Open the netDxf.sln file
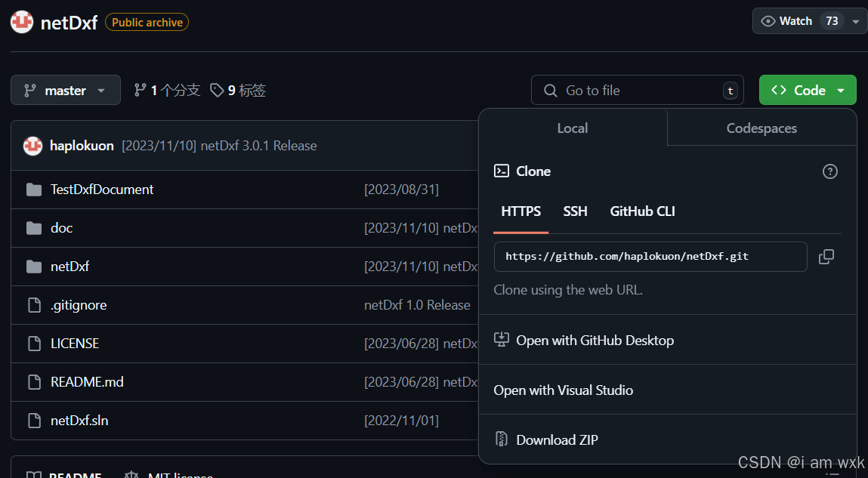This screenshot has width=868, height=478. tap(79, 421)
